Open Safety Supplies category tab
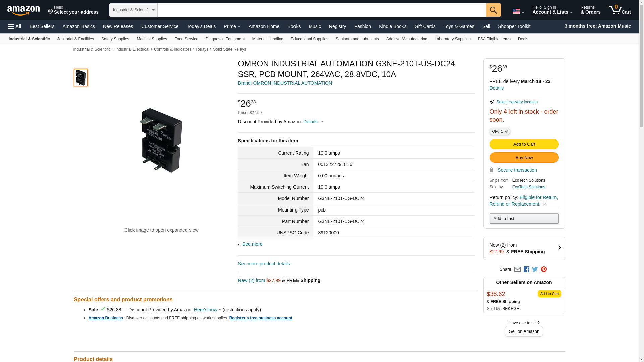 pos(115,39)
